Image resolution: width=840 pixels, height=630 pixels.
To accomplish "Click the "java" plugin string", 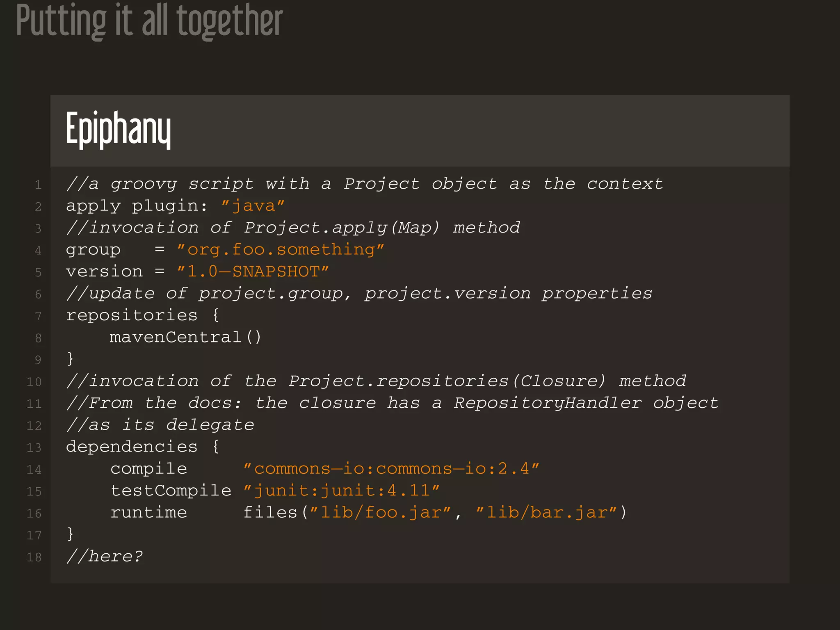I will point(253,206).
